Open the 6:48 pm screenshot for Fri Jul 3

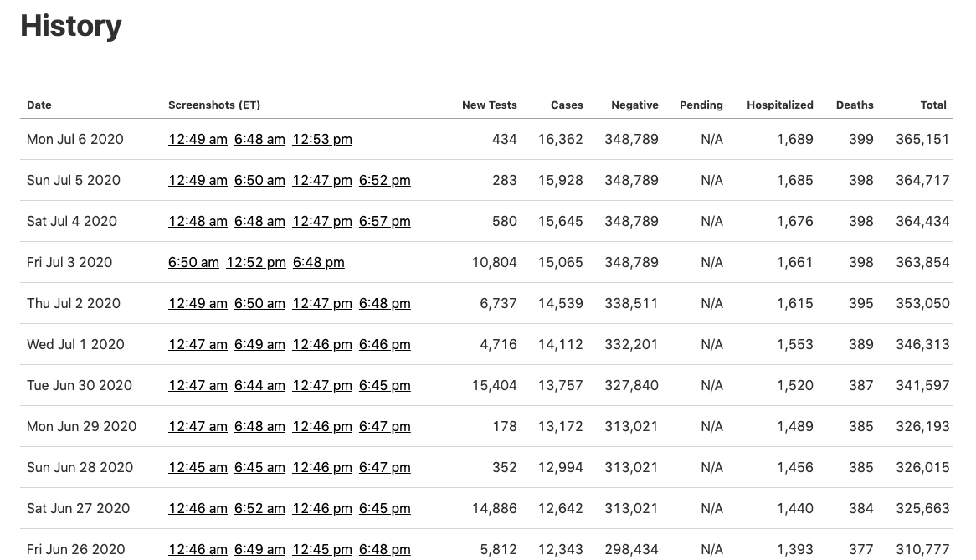(x=319, y=263)
